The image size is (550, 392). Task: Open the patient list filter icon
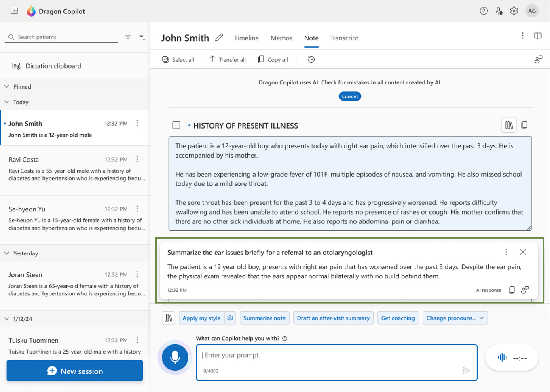pos(128,37)
